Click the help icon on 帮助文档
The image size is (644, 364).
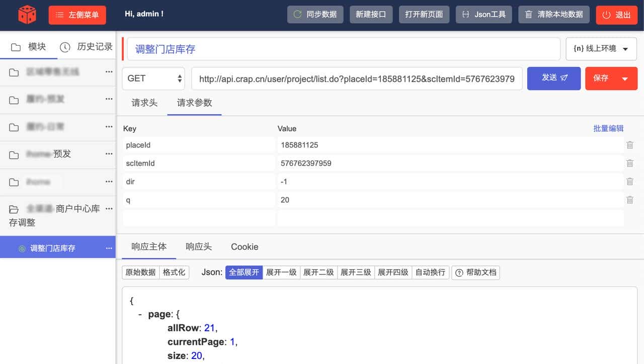click(459, 272)
